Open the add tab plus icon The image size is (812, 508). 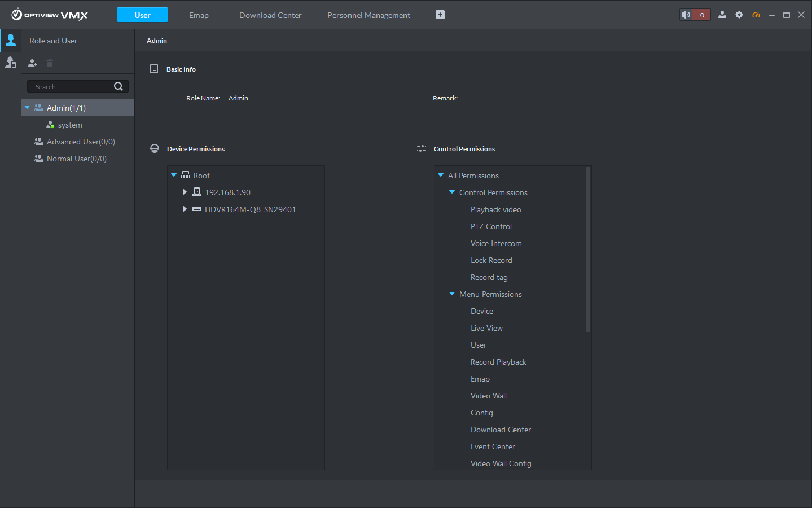(x=440, y=15)
